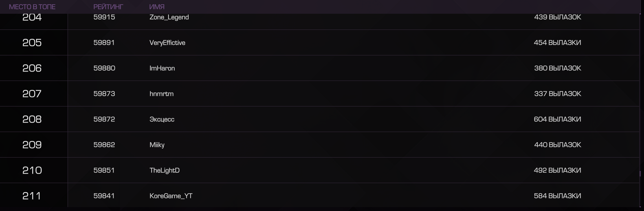The height and width of the screenshot is (211, 644).
Task: Open ImHaron's player entry
Action: [162, 68]
